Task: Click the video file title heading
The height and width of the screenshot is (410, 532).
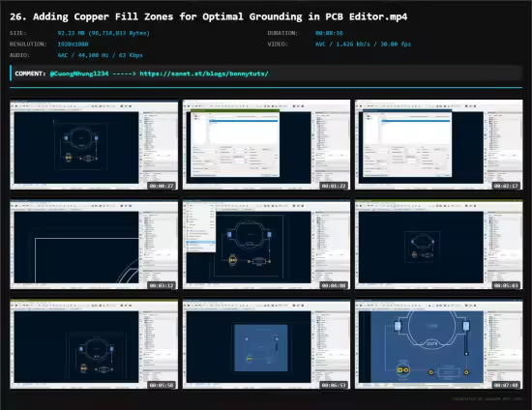Action: pyautogui.click(x=208, y=16)
